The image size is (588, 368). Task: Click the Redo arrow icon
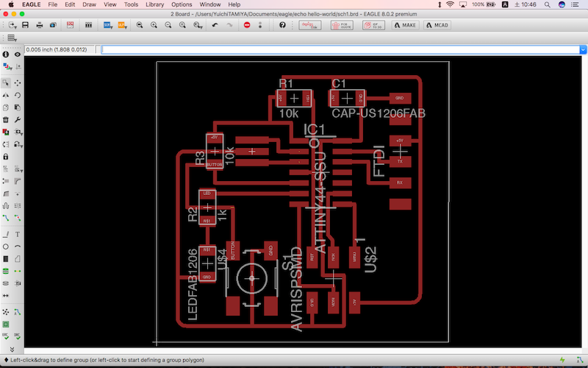pyautogui.click(x=229, y=25)
